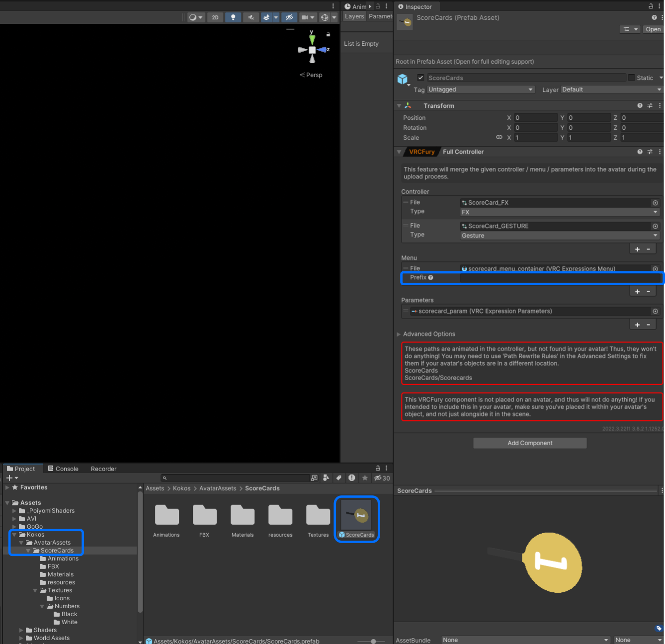
Task: Open the Tag dropdown set to Untagged
Action: (x=480, y=90)
